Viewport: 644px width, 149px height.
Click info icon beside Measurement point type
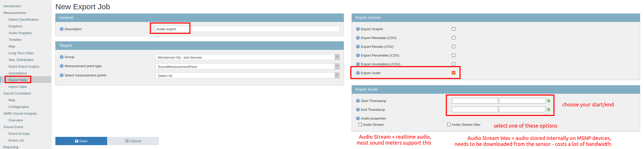coord(62,66)
